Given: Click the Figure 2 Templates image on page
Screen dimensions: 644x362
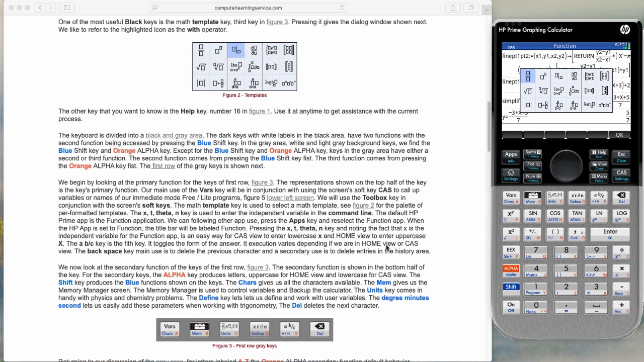Looking at the screenshot, I should [245, 67].
